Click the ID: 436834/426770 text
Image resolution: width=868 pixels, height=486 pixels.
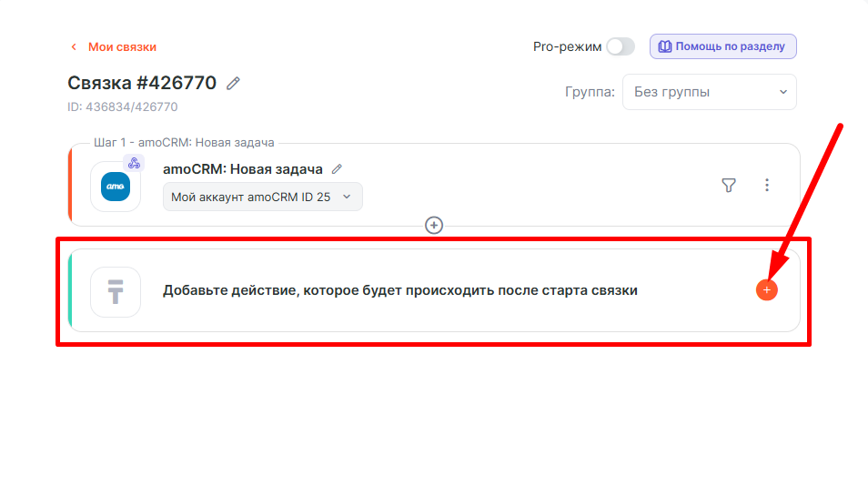122,107
